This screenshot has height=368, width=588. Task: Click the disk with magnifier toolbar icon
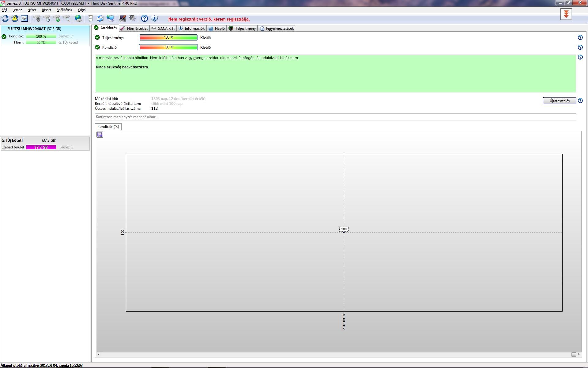click(x=66, y=19)
